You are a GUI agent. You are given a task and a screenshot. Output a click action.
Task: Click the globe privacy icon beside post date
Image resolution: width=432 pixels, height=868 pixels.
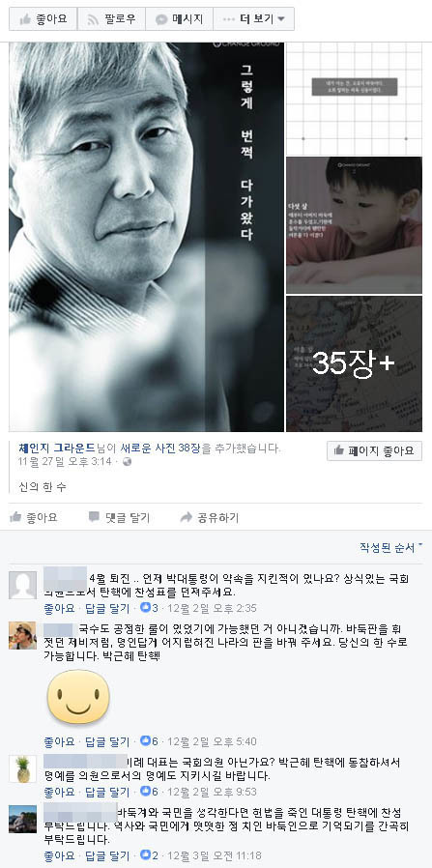128,461
